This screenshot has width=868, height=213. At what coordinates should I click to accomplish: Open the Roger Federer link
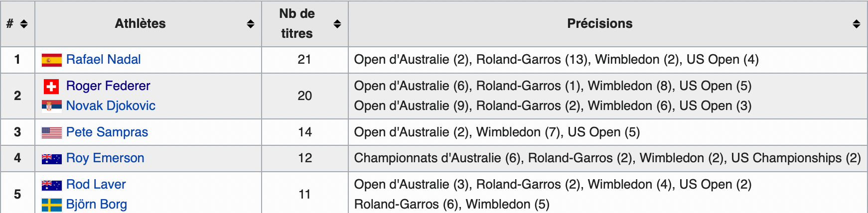pyautogui.click(x=108, y=86)
